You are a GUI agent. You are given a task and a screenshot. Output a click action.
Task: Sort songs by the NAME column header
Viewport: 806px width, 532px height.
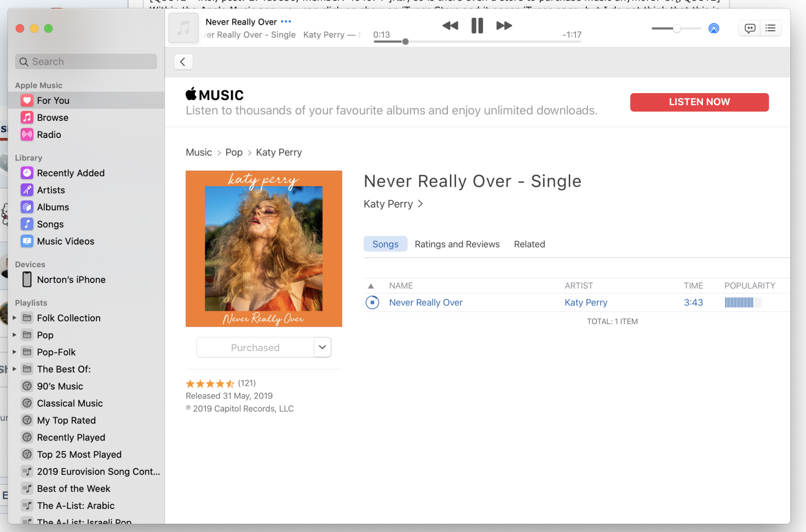[x=401, y=286]
